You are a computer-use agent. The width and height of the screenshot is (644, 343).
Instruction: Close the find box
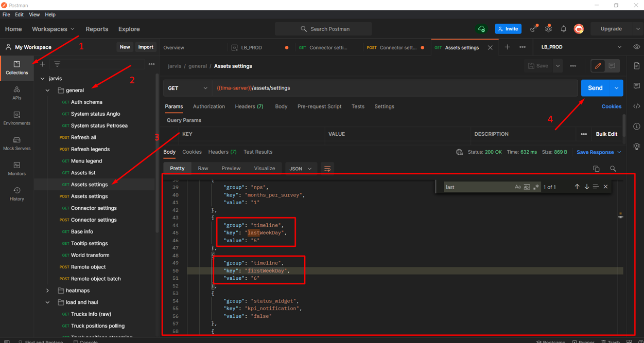pyautogui.click(x=605, y=187)
